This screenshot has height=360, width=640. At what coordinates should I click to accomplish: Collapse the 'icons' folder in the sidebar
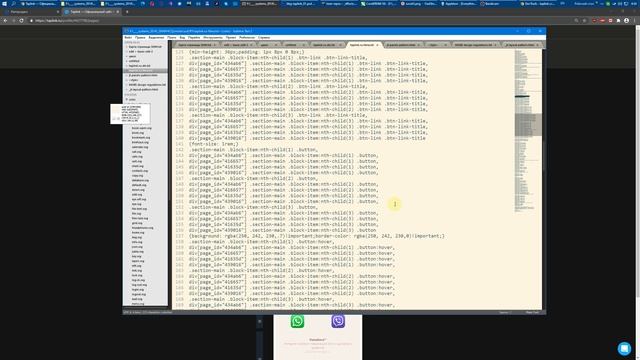click(127, 99)
